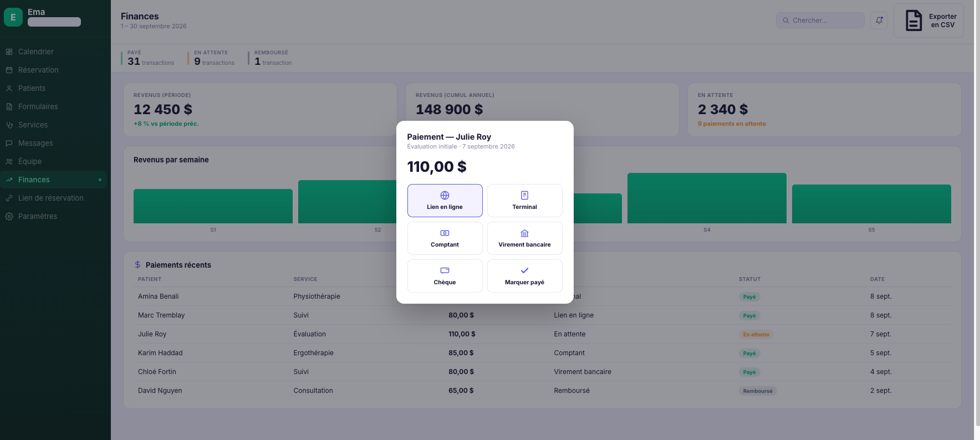Click the bank icon above Virement bancaire
This screenshot has height=440, width=980.
click(x=524, y=233)
